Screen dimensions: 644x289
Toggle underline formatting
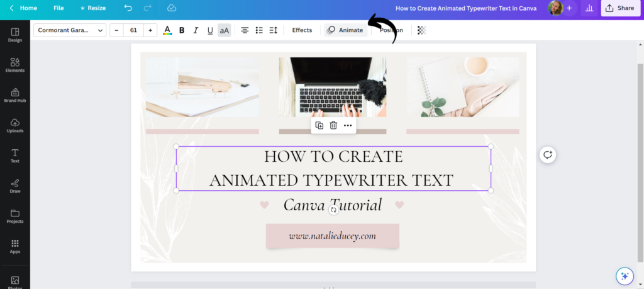[210, 30]
